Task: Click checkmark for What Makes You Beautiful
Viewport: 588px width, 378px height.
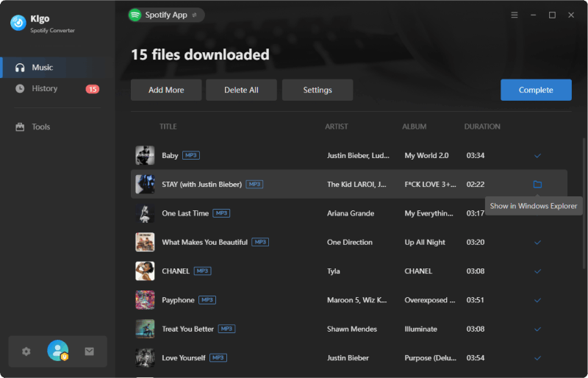Action: click(x=537, y=243)
